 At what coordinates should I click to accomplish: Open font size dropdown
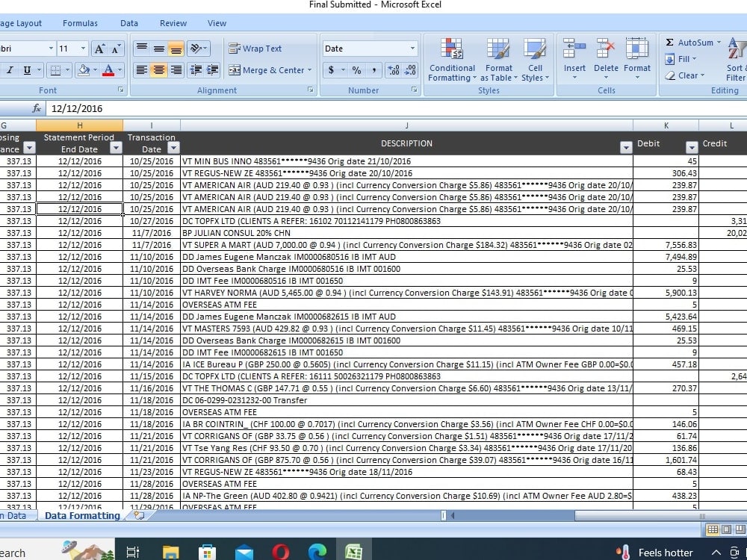(x=83, y=49)
